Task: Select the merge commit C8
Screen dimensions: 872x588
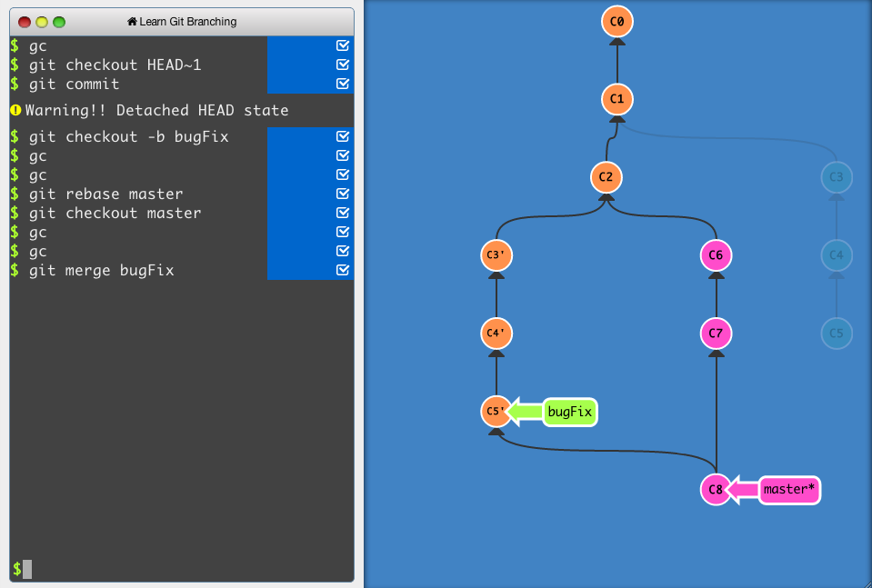Action: pyautogui.click(x=716, y=490)
